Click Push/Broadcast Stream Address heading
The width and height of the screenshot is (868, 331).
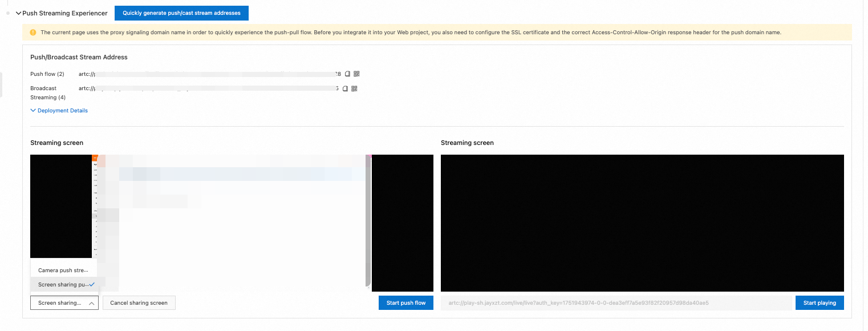tap(79, 57)
